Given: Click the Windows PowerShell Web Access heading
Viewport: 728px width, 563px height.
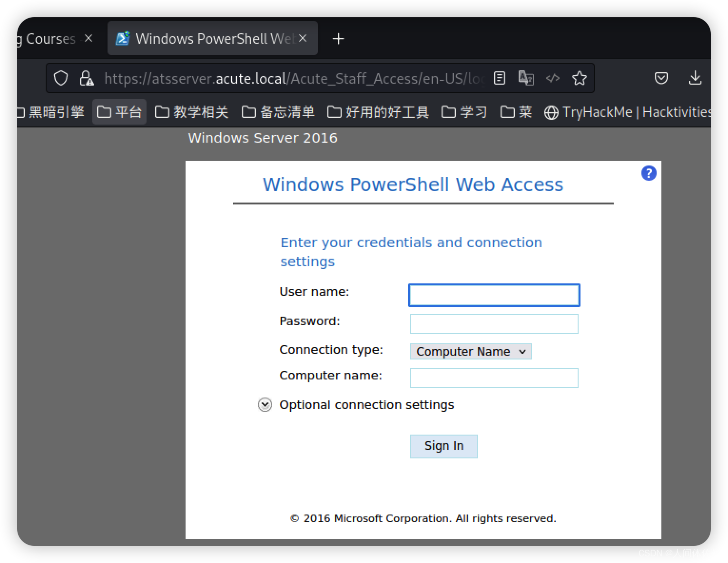Looking at the screenshot, I should (x=413, y=184).
